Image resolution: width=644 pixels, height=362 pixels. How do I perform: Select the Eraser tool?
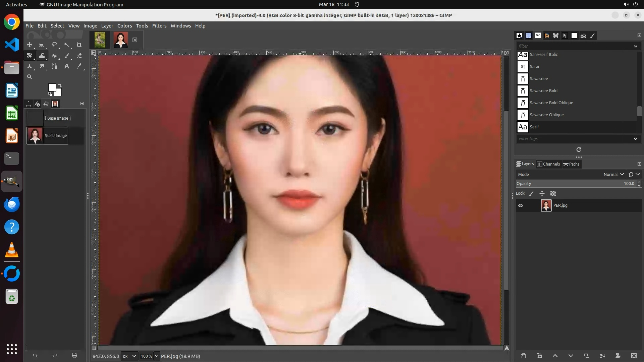[x=79, y=56]
